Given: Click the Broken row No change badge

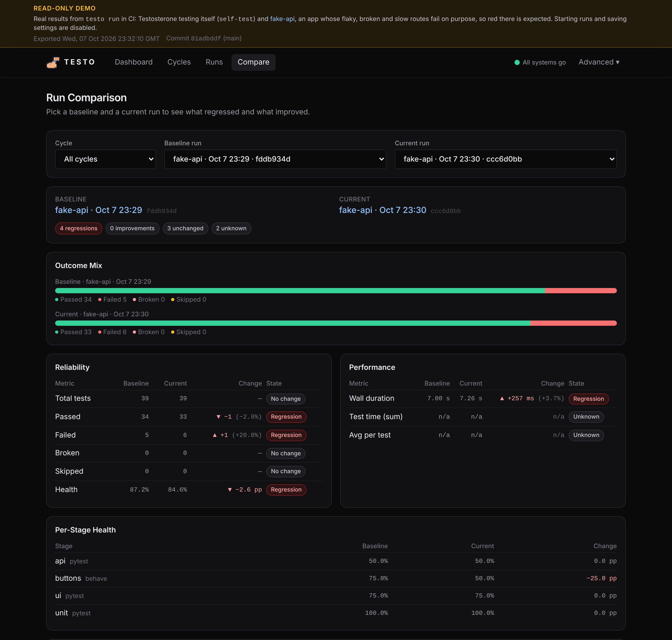Looking at the screenshot, I should (x=285, y=454).
